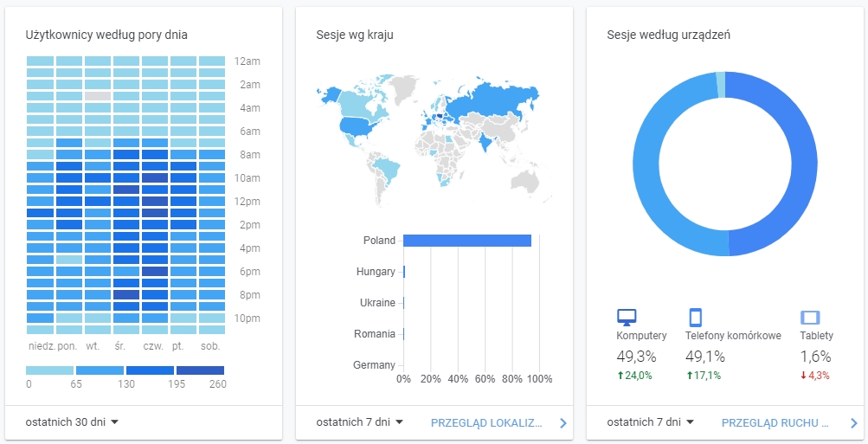The image size is (868, 444).
Task: Click the 'Użytkownicy według pory dnia' card title
Action: pos(106,35)
